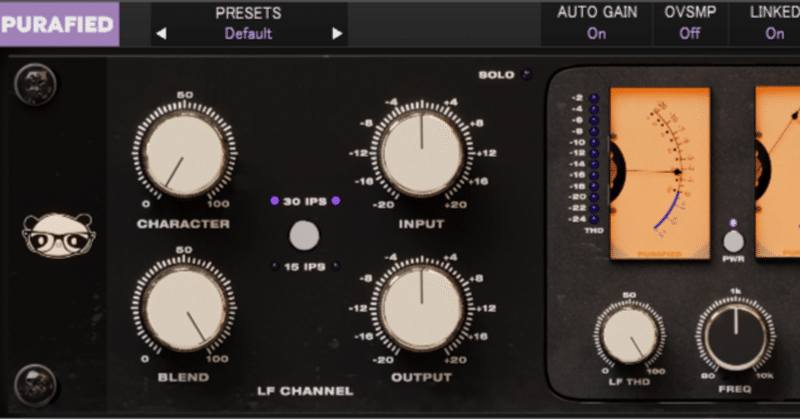Screen dimensions: 800x419
Task: Click the LF CHANNEL label
Action: click(305, 391)
